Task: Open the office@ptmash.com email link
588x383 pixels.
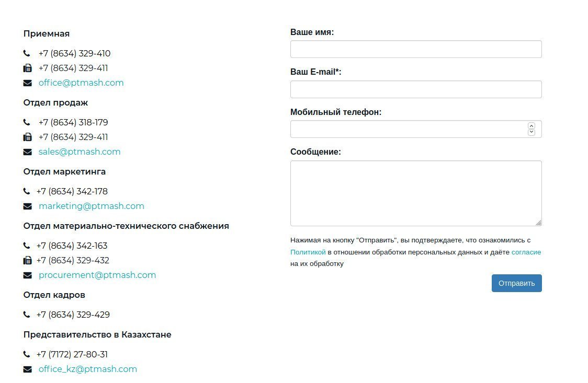Action: click(81, 83)
